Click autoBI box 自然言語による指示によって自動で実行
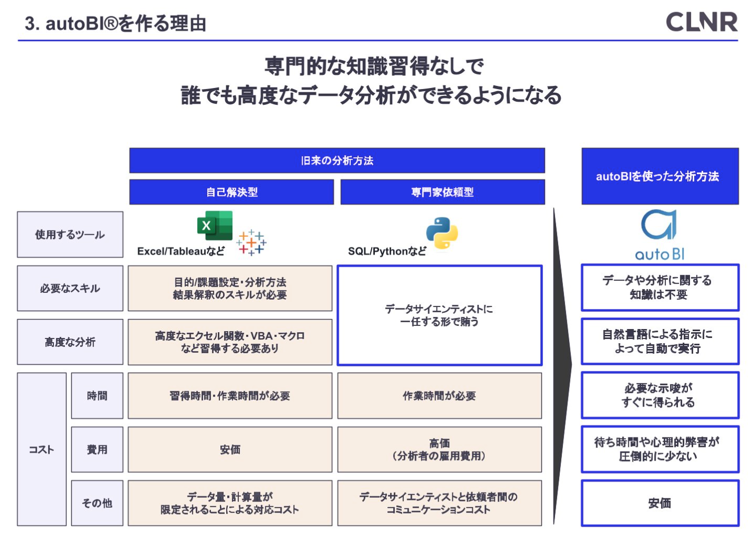 [x=660, y=341]
